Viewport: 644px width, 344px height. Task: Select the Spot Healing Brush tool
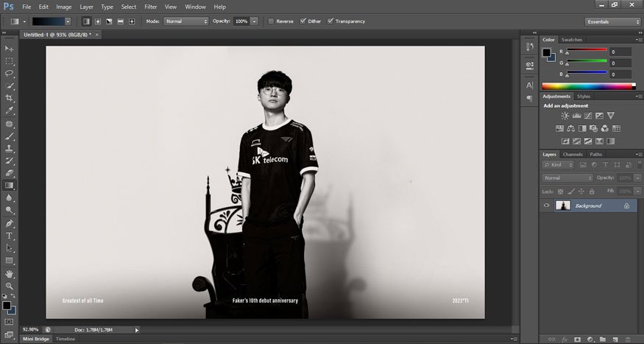click(x=9, y=124)
